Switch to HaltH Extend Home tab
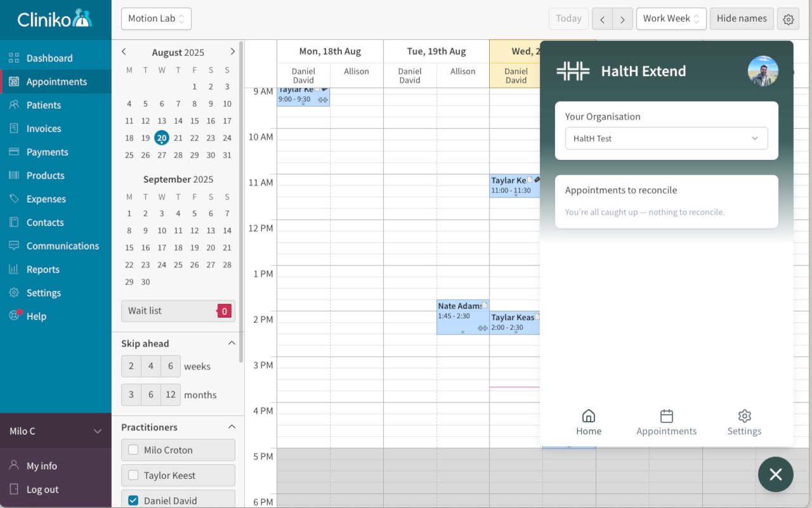The width and height of the screenshot is (812, 508). tap(589, 423)
